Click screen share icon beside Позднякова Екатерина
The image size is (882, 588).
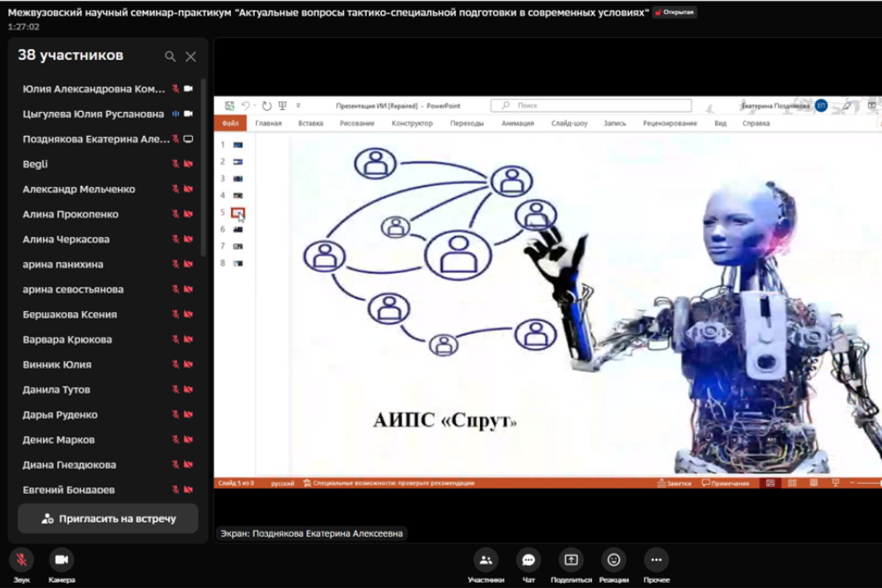(188, 139)
